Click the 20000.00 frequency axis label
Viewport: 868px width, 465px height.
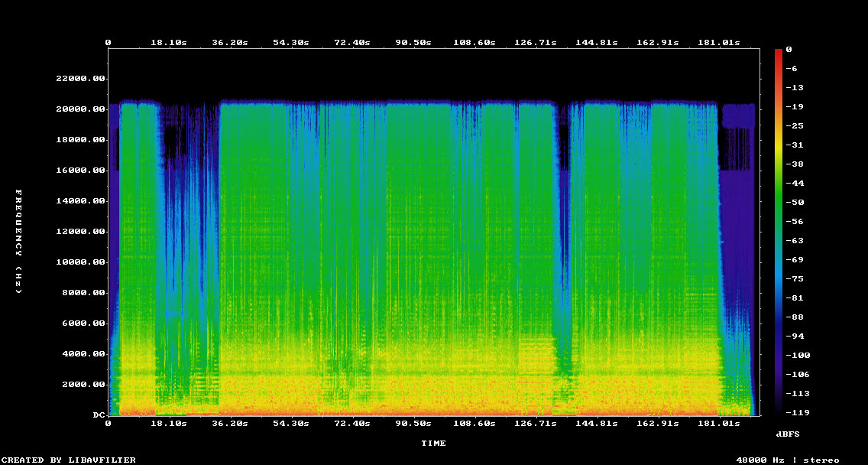(81, 109)
